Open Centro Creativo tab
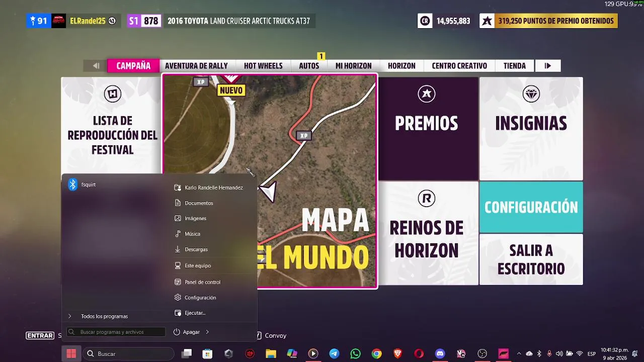The image size is (644, 362). [459, 66]
